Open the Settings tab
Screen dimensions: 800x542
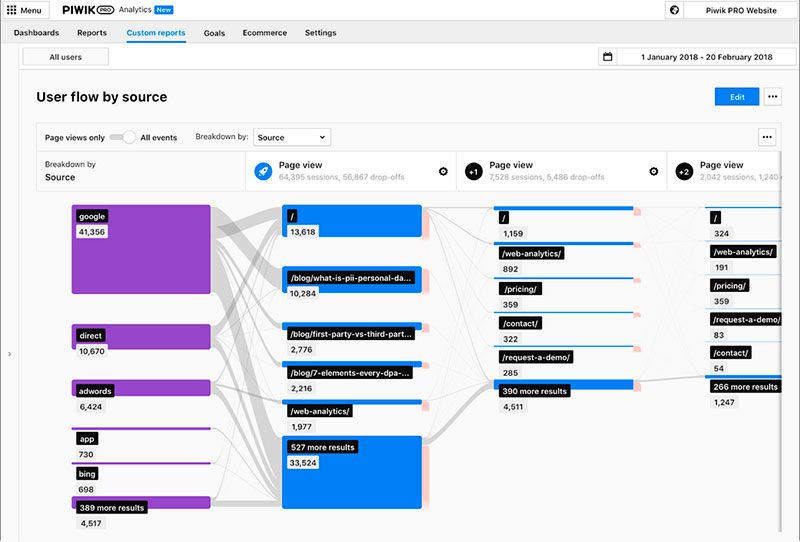pos(320,33)
